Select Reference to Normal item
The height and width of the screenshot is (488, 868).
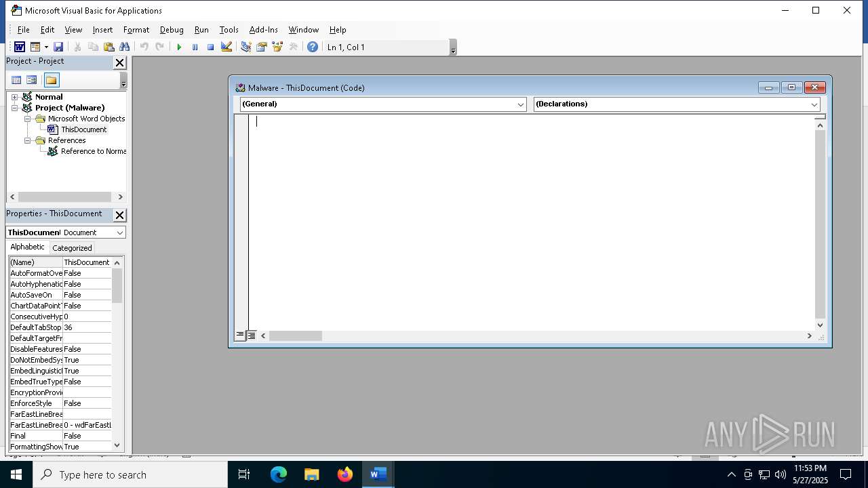(x=93, y=151)
